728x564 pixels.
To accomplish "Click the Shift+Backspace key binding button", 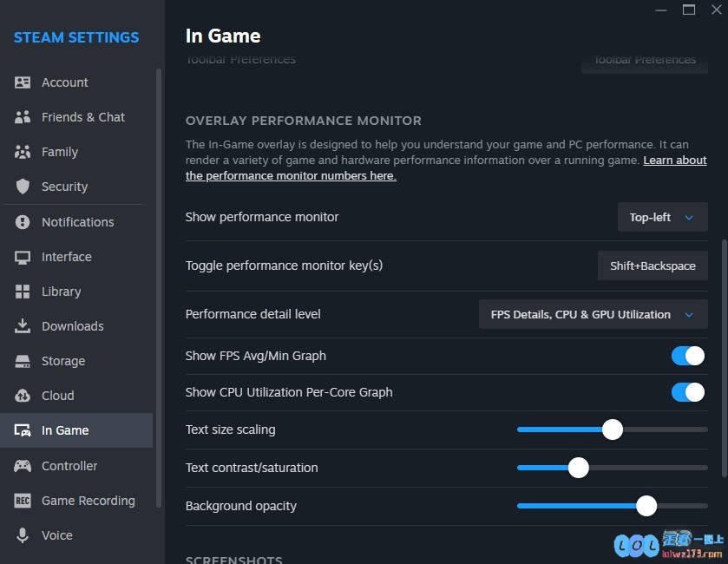I will point(653,266).
